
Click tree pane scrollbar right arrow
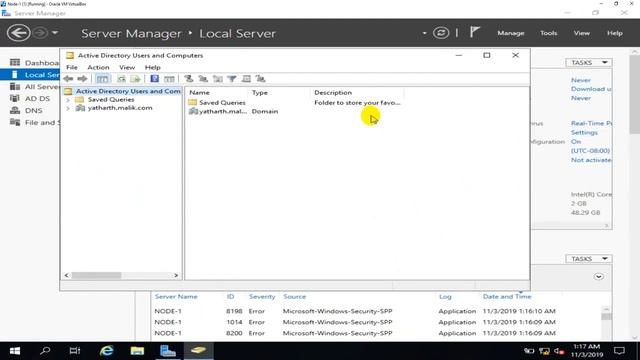coord(176,276)
